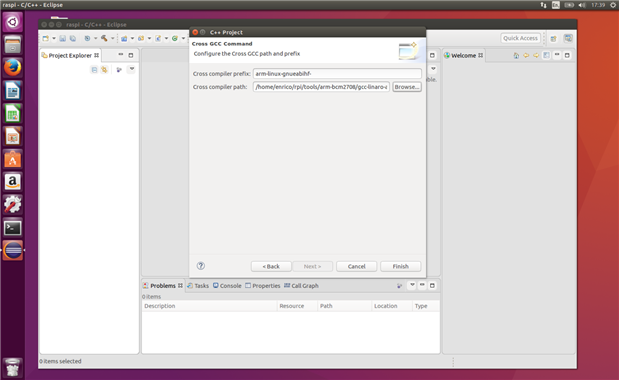Click the Browse... button
This screenshot has height=380, width=619.
coord(407,87)
